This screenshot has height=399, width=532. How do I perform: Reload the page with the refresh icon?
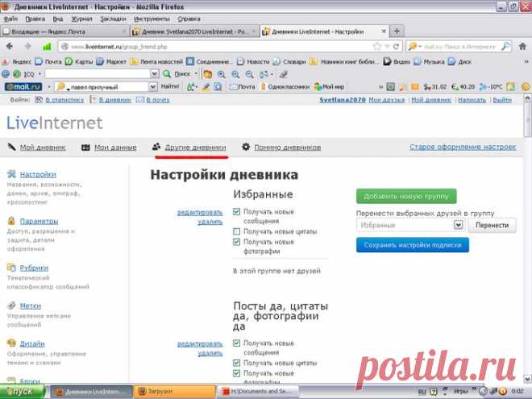point(396,47)
